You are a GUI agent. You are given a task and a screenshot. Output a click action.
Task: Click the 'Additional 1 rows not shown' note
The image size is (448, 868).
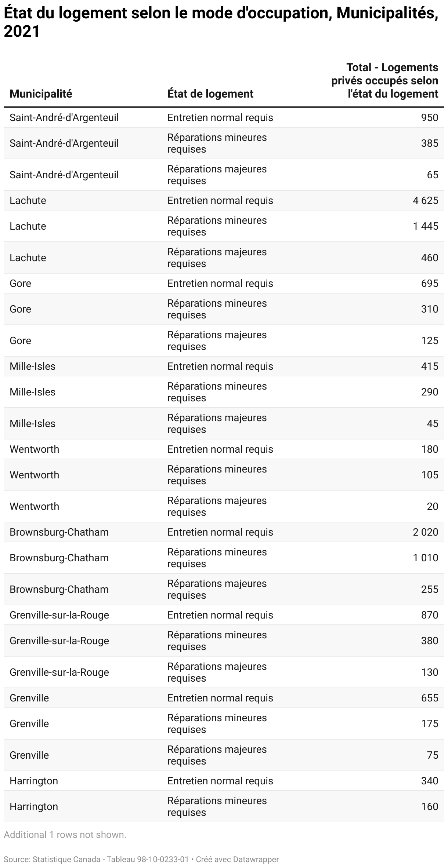tap(65, 835)
